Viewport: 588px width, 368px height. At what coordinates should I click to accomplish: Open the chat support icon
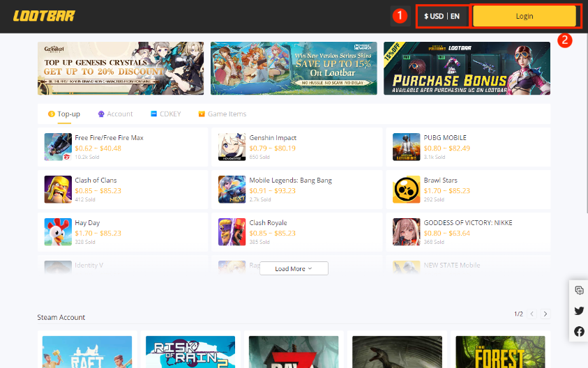(x=579, y=290)
